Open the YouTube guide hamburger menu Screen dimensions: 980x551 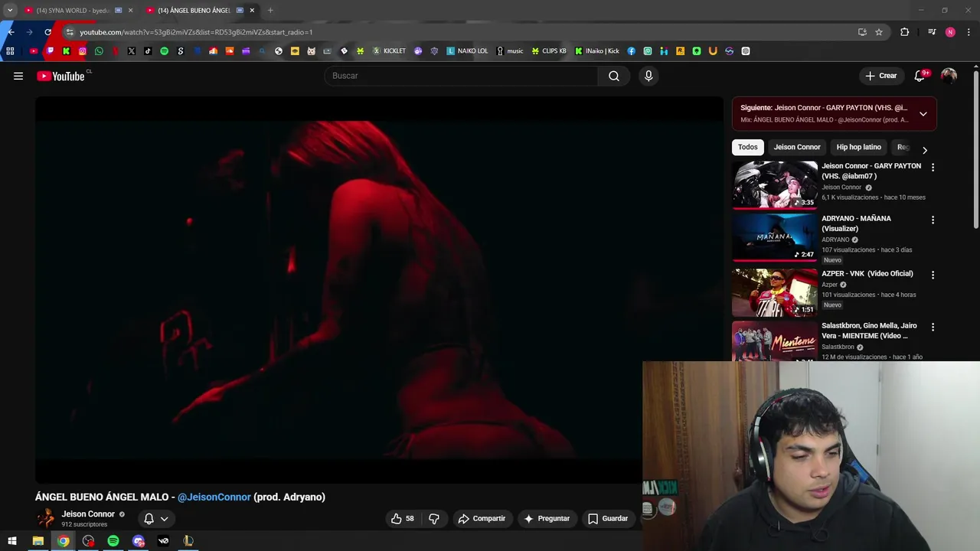[18, 76]
